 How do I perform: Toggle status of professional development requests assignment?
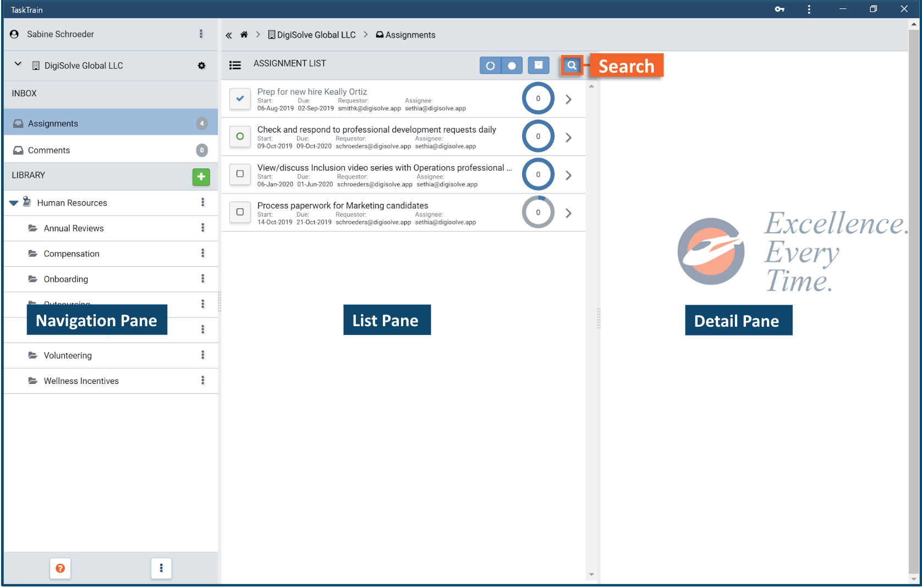[x=240, y=136]
